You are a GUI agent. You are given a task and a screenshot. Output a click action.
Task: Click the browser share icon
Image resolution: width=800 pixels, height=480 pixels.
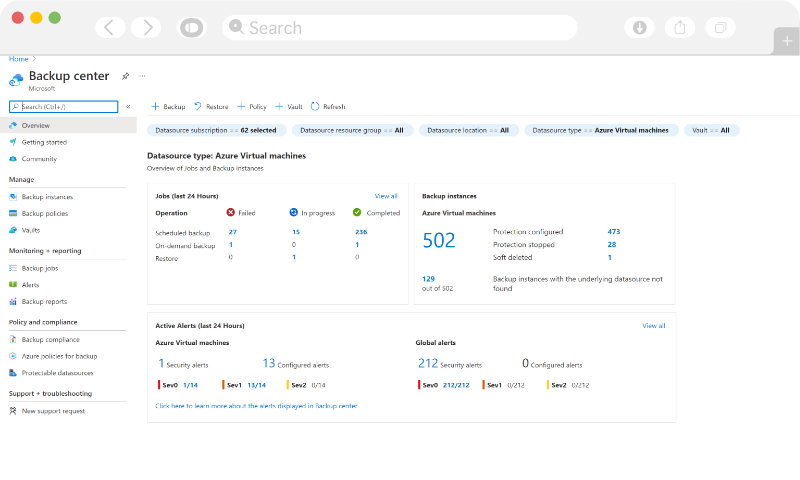point(680,27)
